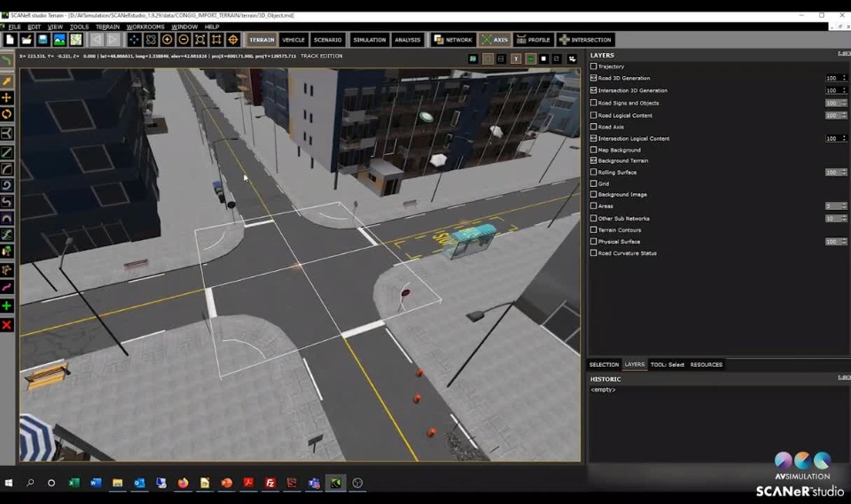Enable the Map Background layer
851x504 pixels.
(593, 150)
